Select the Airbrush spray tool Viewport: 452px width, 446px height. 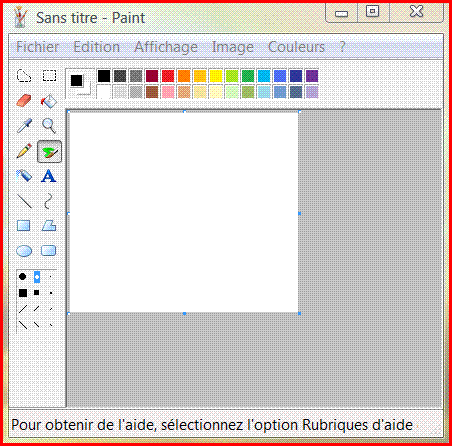pyautogui.click(x=24, y=176)
